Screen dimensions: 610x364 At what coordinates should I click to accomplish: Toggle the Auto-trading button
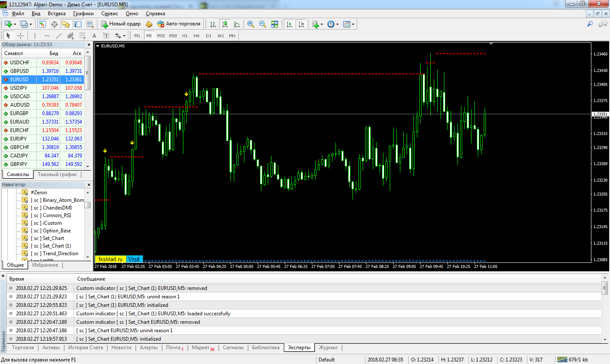[178, 24]
